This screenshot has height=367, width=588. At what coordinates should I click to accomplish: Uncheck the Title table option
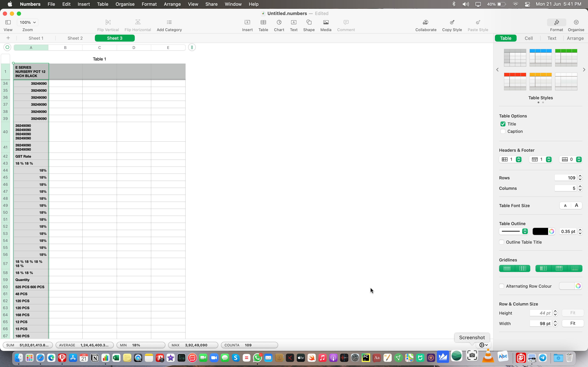[503, 124]
